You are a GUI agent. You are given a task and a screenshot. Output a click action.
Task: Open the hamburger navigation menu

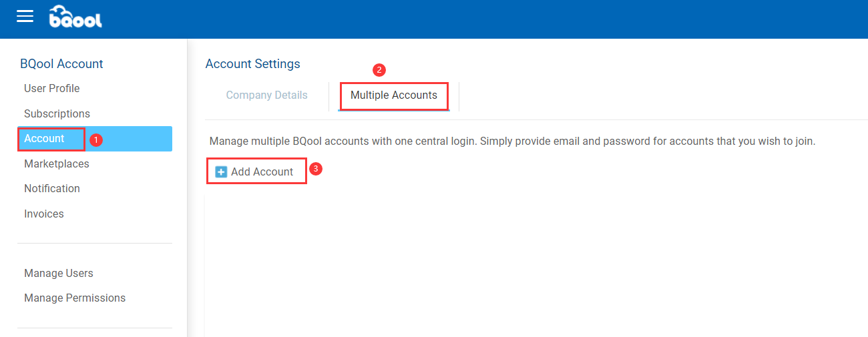(25, 16)
